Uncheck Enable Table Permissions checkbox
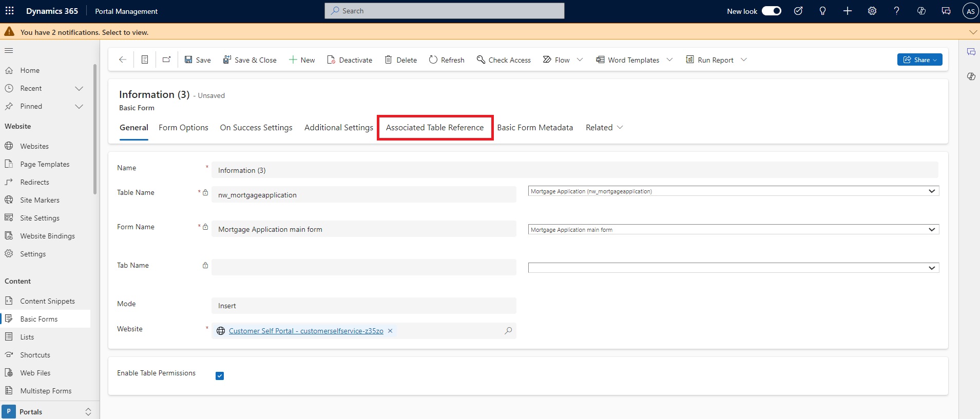This screenshot has width=980, height=419. point(220,376)
